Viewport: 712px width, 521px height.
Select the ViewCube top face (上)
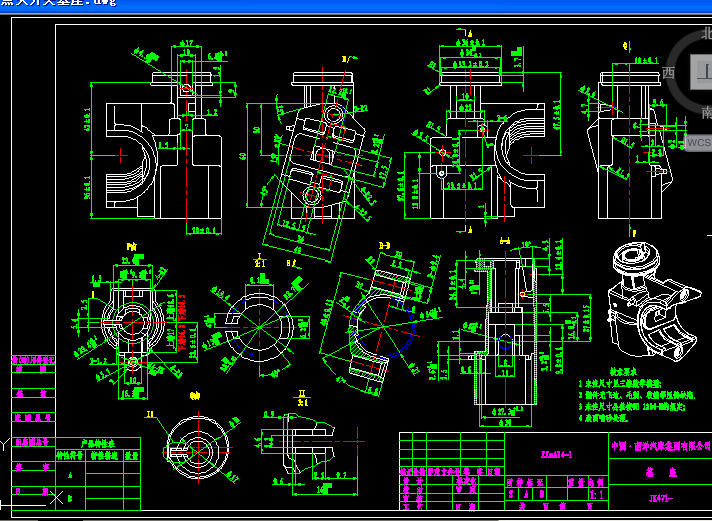(702, 72)
